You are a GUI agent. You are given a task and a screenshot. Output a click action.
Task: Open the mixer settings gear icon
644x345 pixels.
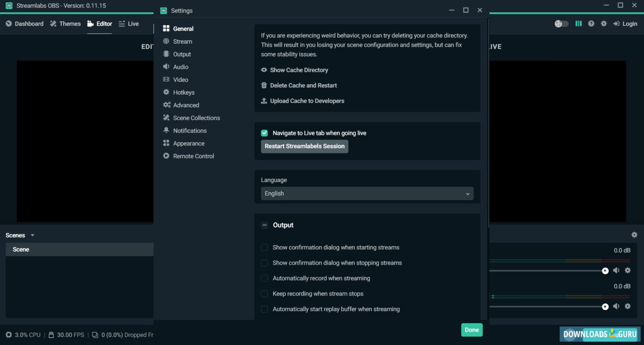[x=634, y=235]
